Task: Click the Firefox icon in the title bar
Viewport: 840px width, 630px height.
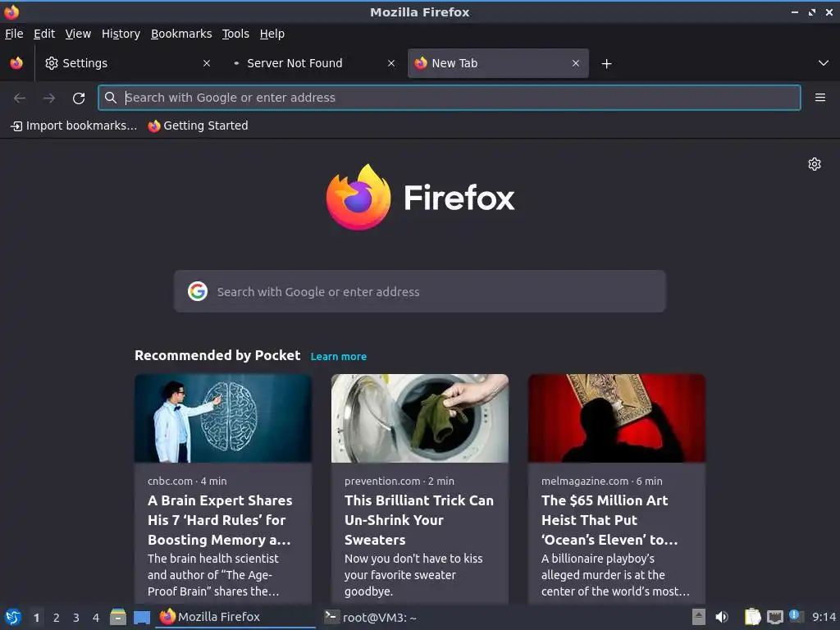Action: tap(11, 11)
